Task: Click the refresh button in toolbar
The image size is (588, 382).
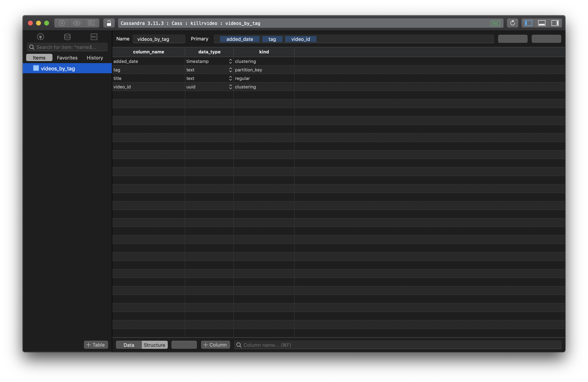Action: 512,23
